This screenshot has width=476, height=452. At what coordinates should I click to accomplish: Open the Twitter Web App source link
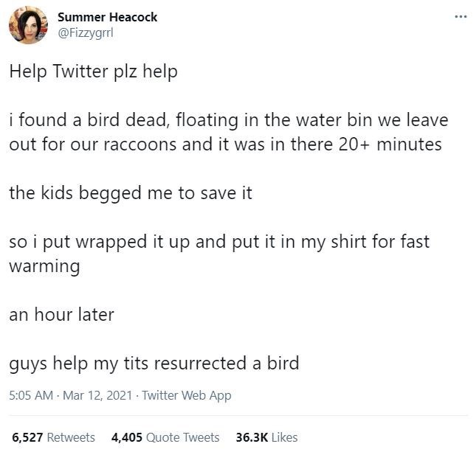[187, 395]
